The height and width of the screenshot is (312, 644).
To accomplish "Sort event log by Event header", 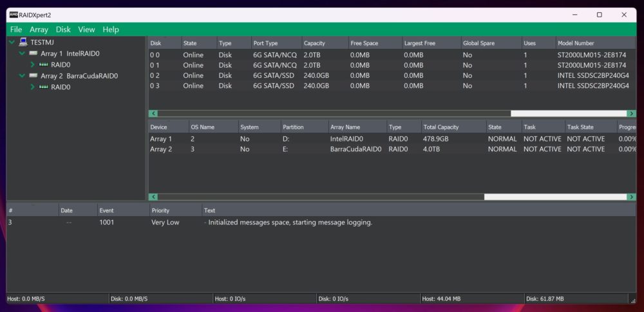I will point(123,210).
